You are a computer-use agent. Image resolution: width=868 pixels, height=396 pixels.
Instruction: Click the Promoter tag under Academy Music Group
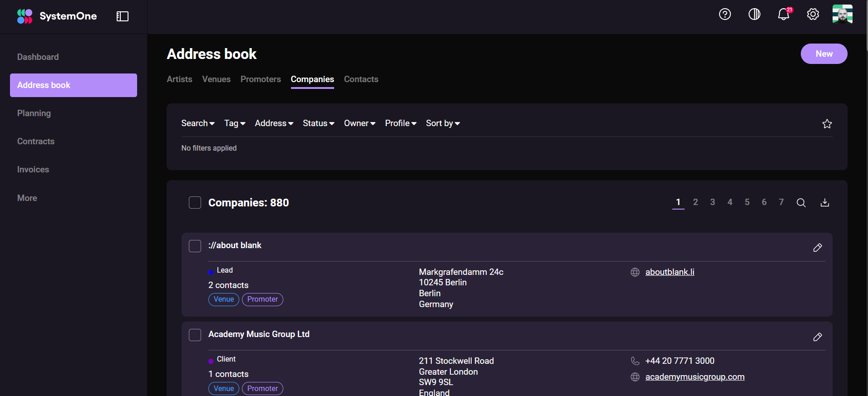point(262,389)
